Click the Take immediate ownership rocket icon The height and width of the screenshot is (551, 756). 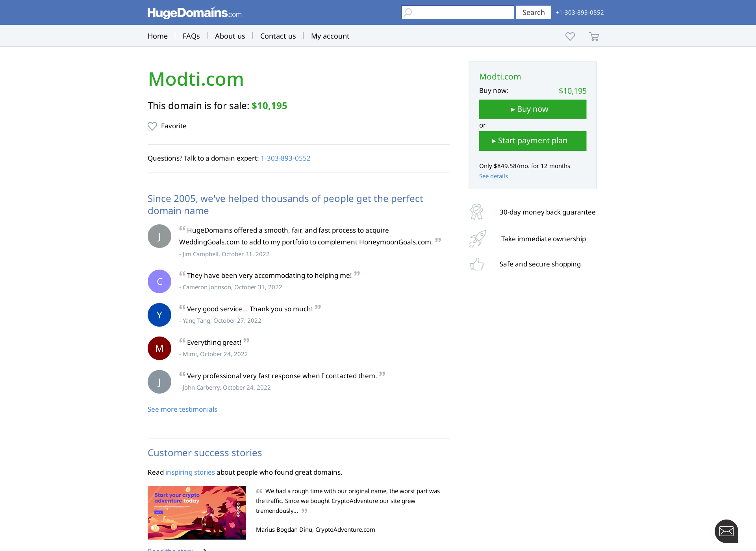(x=477, y=238)
